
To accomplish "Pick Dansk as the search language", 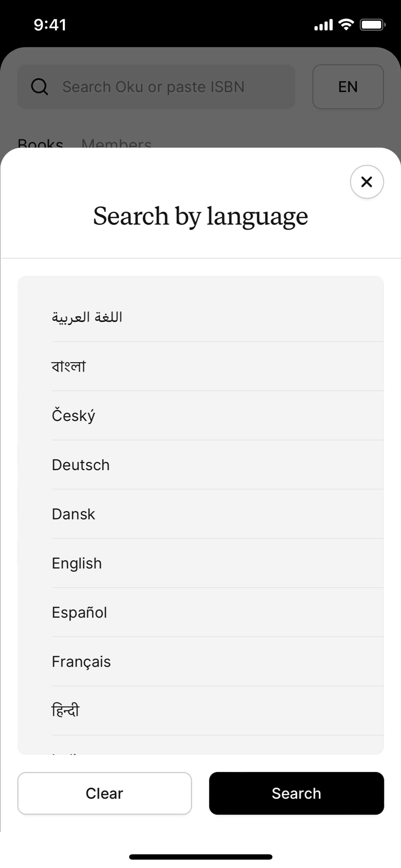I will 74,514.
